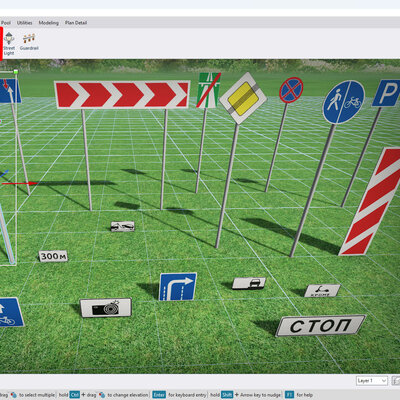Click the layers button beside Layer 1 dropdown
This screenshot has height=400, width=400.
pos(396,381)
